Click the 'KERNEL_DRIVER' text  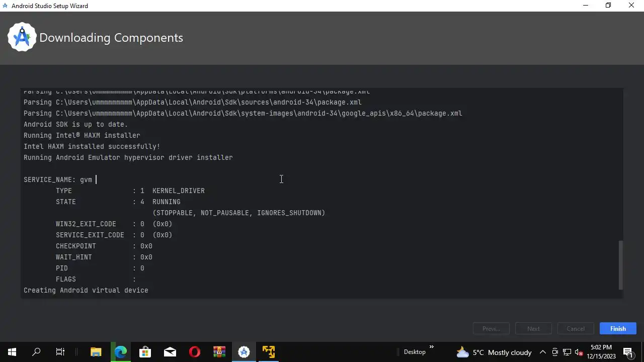[x=179, y=191]
